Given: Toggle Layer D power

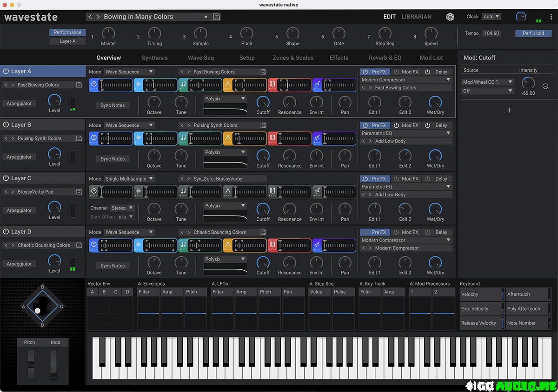Looking at the screenshot, I should [6, 232].
